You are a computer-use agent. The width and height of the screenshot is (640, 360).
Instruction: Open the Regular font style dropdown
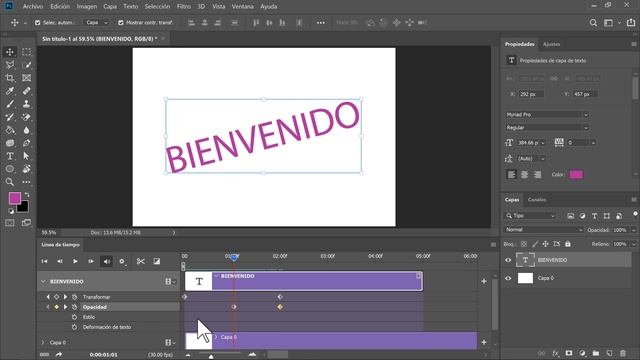click(547, 128)
